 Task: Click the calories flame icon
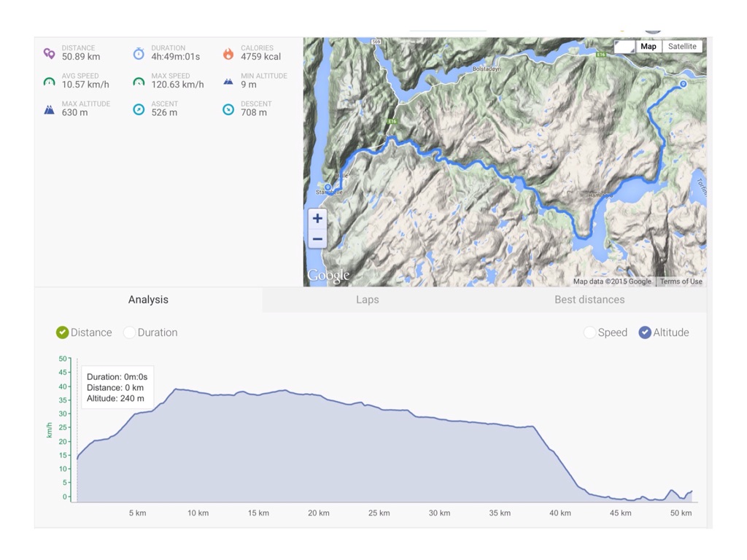click(x=228, y=53)
